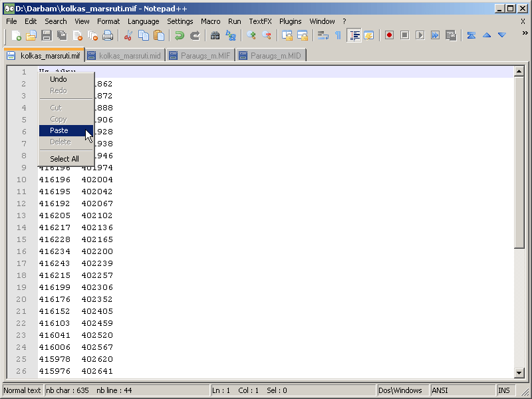Viewport: 532px width, 399px height.
Task: Open the Format menu
Action: [108, 21]
